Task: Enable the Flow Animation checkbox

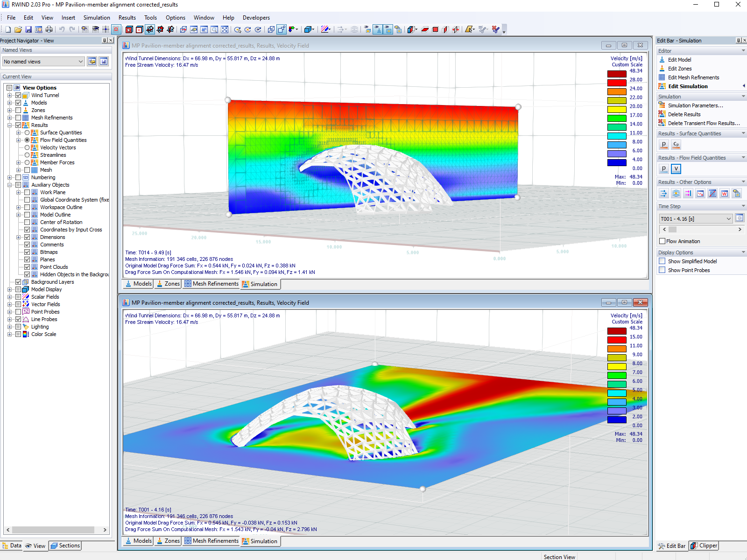Action: pyautogui.click(x=662, y=241)
